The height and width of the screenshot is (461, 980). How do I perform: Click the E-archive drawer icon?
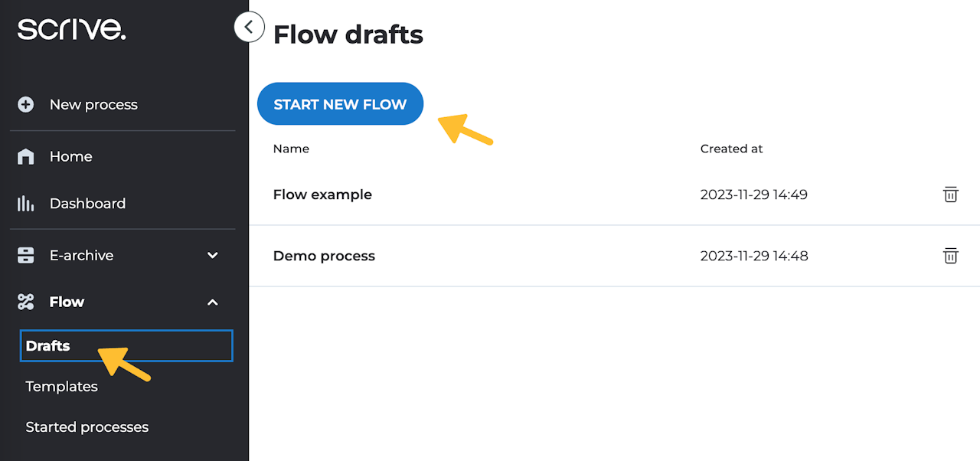(26, 256)
